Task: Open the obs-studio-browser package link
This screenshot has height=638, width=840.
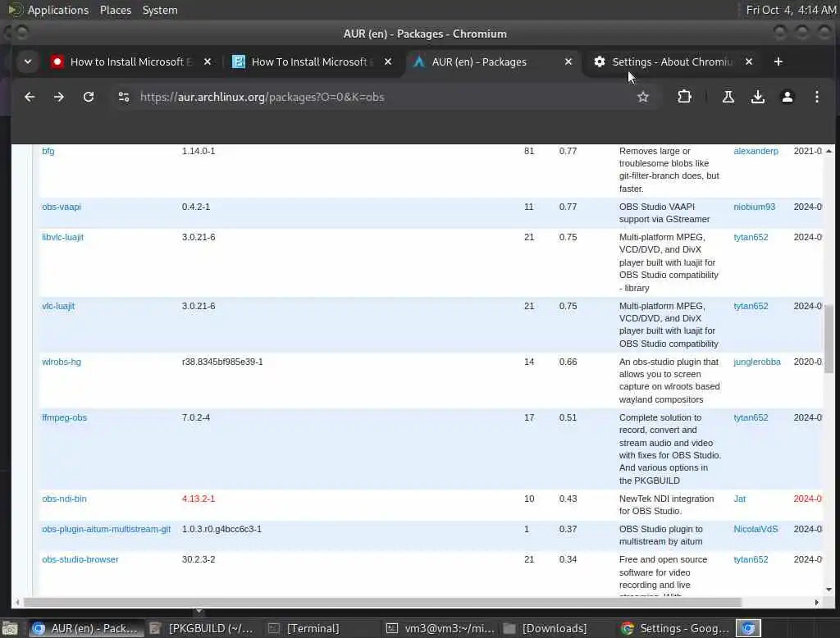Action: [x=80, y=559]
